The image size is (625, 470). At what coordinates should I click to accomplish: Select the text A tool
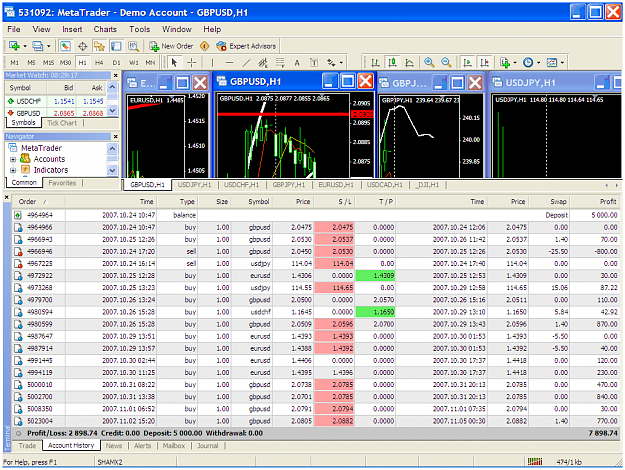[297, 63]
